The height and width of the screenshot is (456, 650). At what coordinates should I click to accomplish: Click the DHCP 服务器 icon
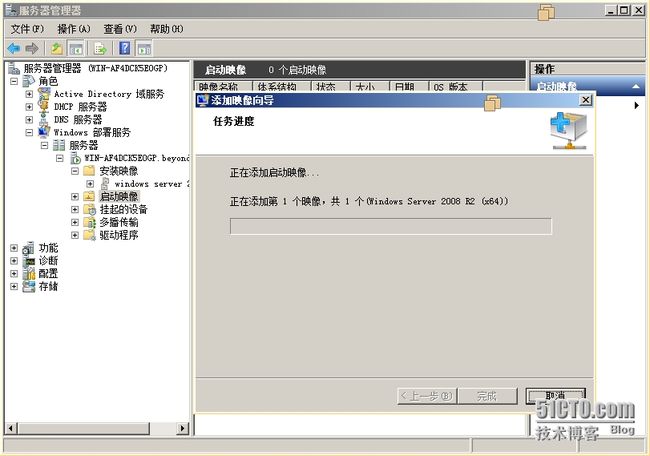click(x=44, y=107)
